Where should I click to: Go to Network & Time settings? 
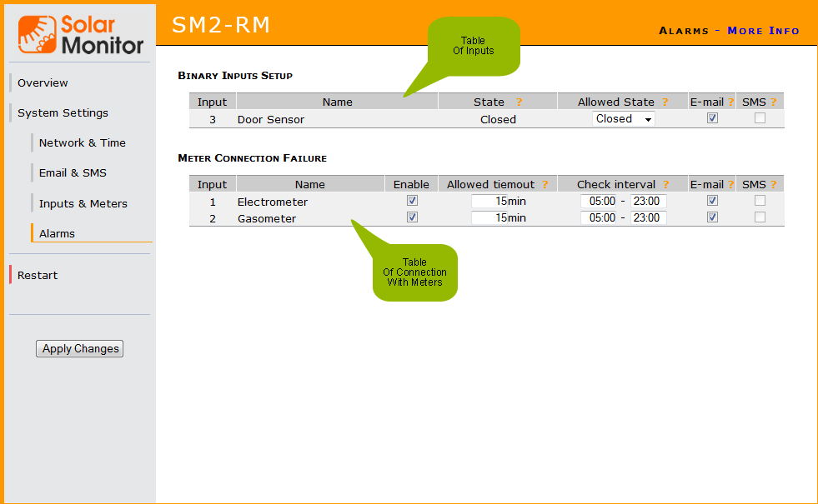(82, 142)
